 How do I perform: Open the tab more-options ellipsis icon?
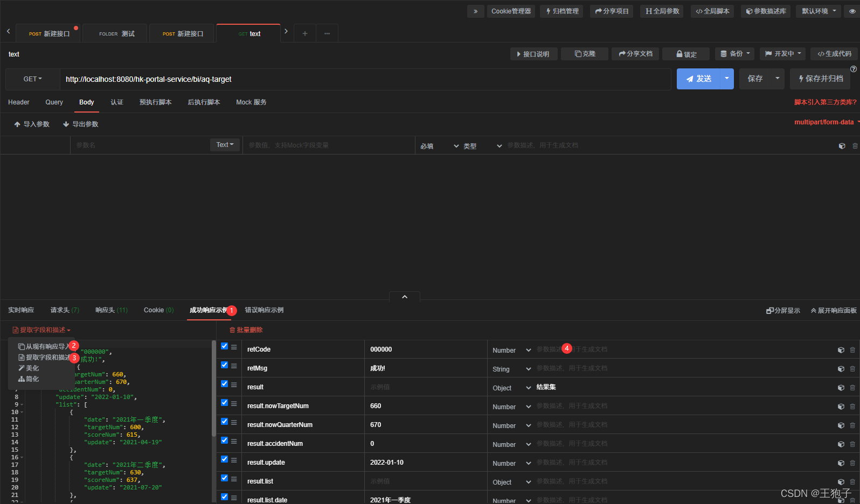(327, 33)
